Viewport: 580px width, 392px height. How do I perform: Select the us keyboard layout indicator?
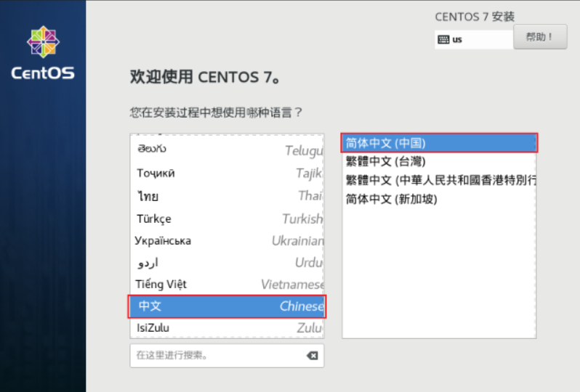click(474, 39)
